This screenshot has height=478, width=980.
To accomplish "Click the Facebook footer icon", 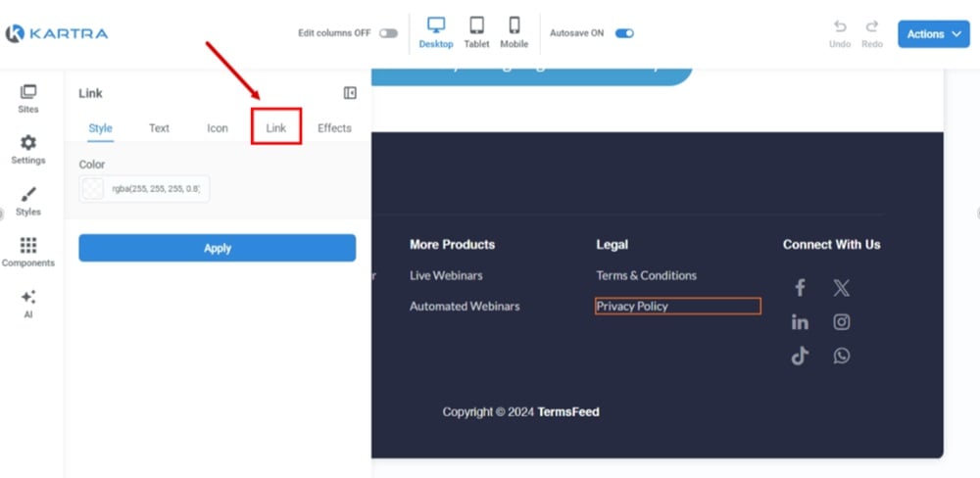I will coord(800,288).
